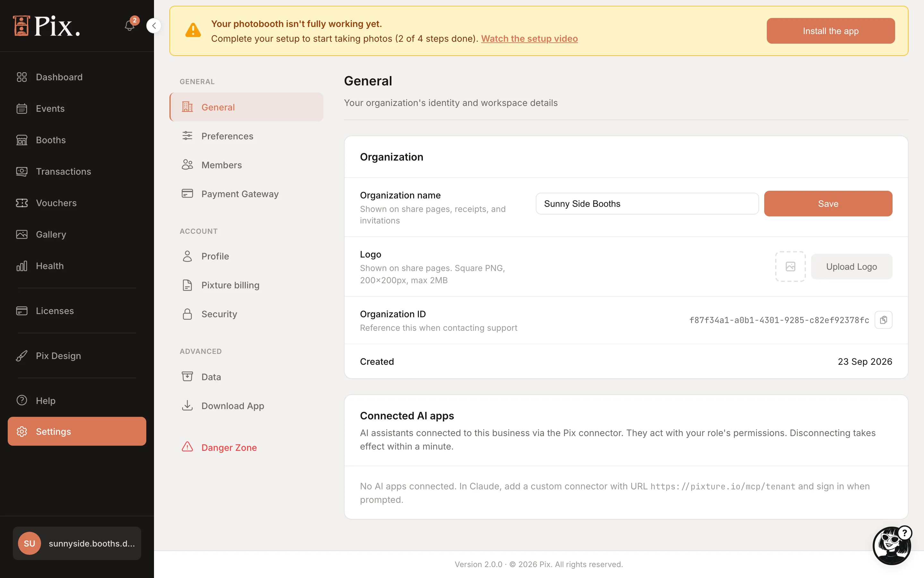The image size is (924, 578).
Task: Click the Data archive box icon
Action: 187,377
